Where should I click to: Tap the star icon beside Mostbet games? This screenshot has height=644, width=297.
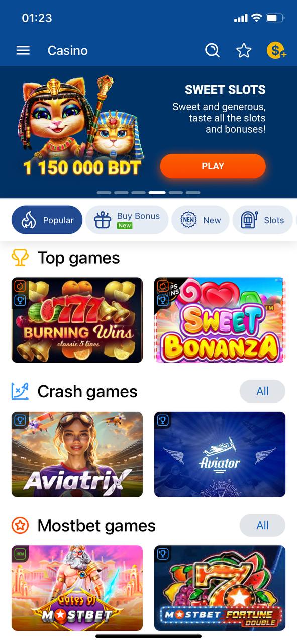click(20, 526)
